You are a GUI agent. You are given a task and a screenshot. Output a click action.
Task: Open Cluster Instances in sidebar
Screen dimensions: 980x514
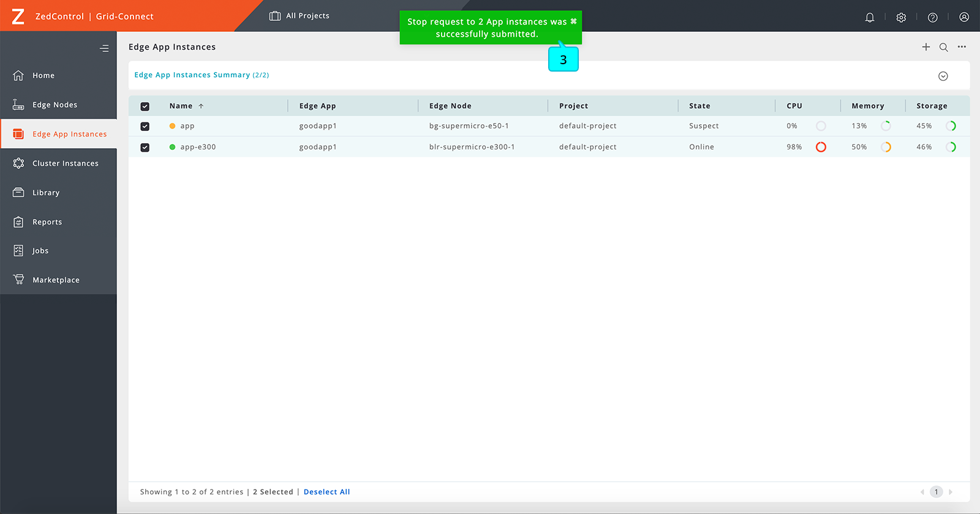pos(58,163)
